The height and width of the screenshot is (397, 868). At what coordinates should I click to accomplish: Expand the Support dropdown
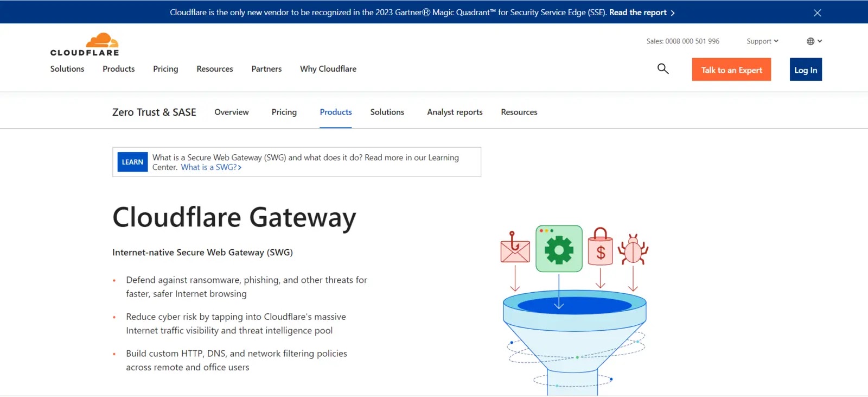[762, 41]
